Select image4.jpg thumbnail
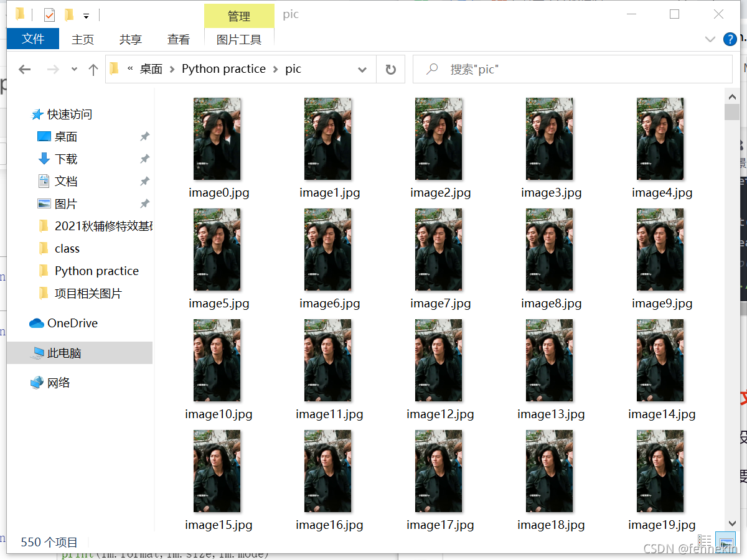The image size is (747, 560). pyautogui.click(x=660, y=139)
